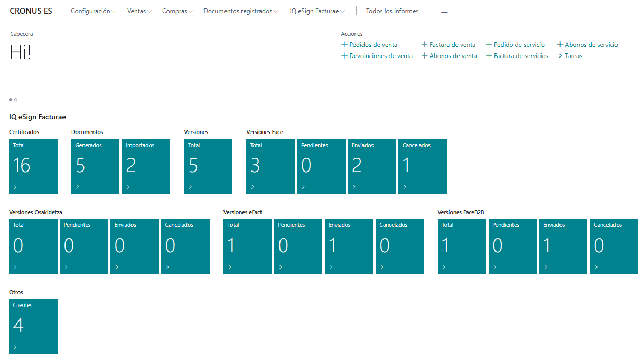
Task: Click plus icon beside Pedidos de venta
Action: click(344, 45)
